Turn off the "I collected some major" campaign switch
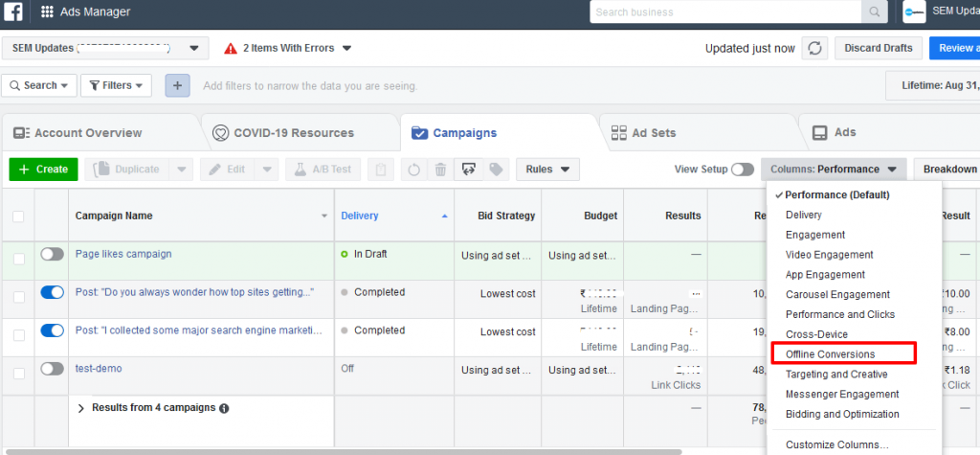980x455 pixels. (x=53, y=330)
